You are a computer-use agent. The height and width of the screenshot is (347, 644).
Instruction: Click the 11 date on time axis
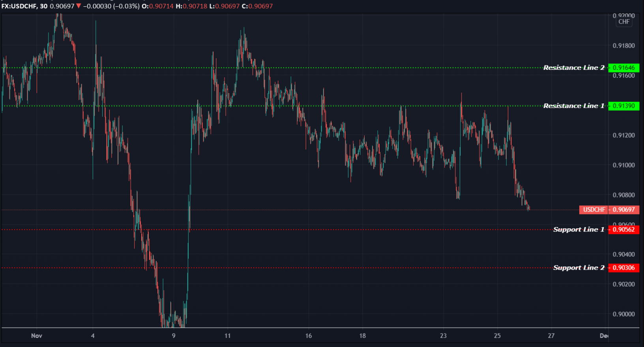coord(227,336)
